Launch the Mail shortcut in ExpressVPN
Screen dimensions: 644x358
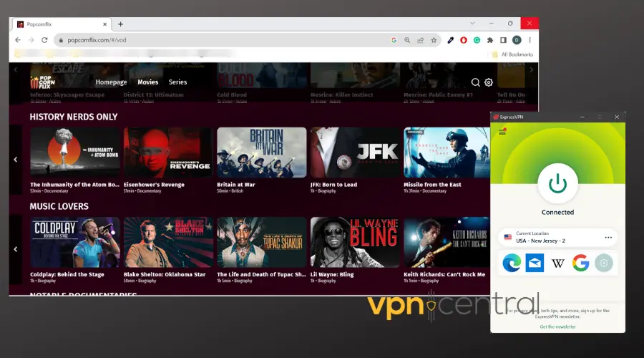535,263
